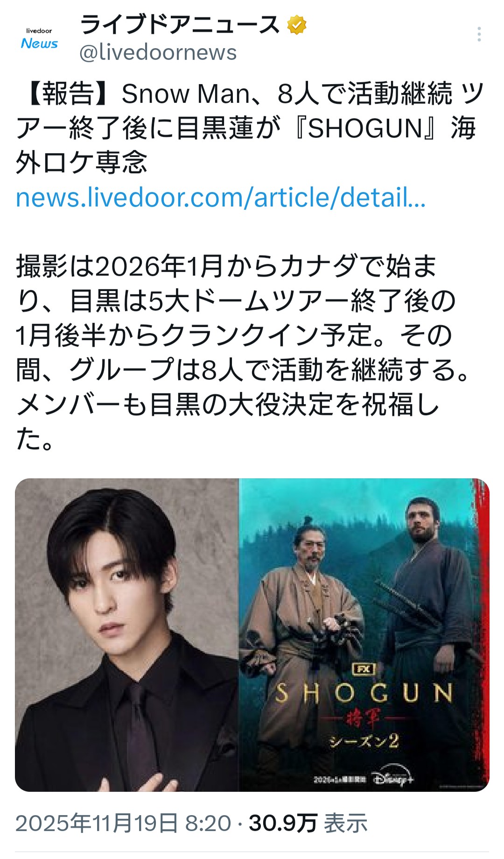Tap the text メンバーも目黒の大役決定を祝福した

pyautogui.click(x=228, y=422)
